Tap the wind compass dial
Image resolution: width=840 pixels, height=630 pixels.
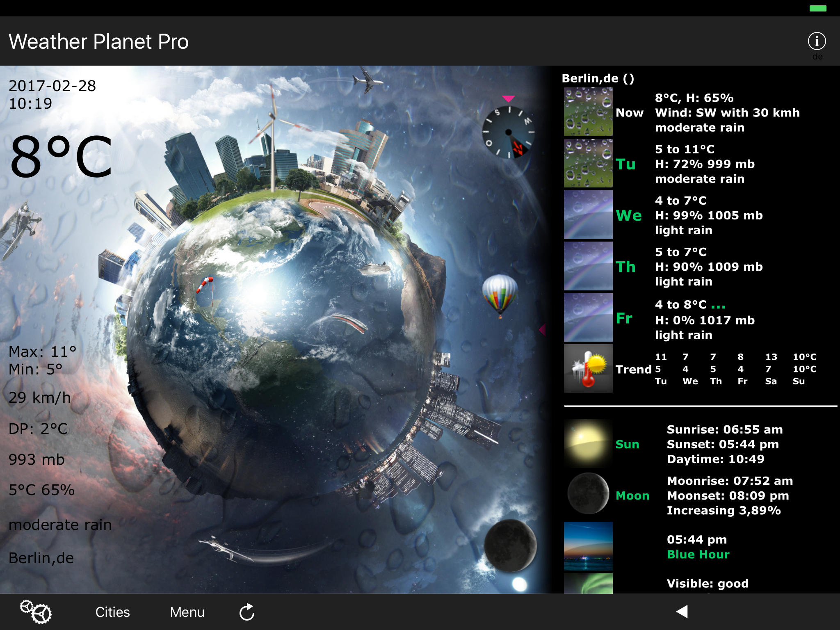pyautogui.click(x=509, y=132)
